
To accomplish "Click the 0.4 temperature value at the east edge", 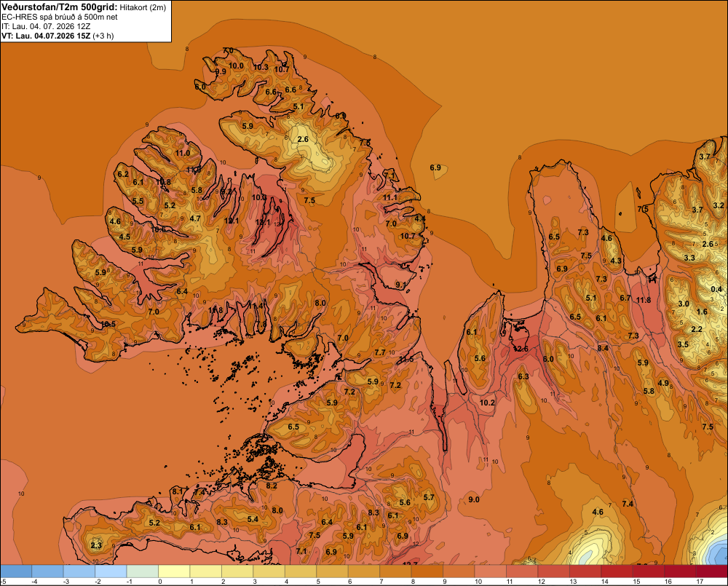I will coord(716,289).
